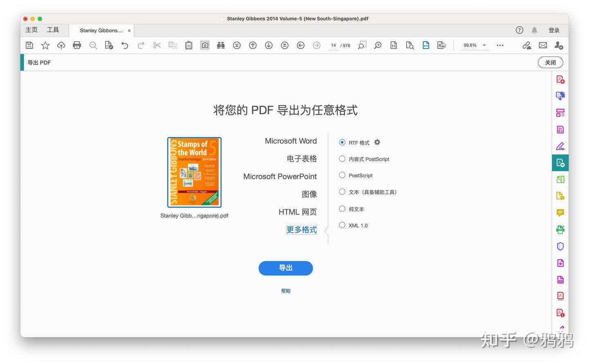Switch to the 主页 tab
The width and height of the screenshot is (589, 364).
tap(31, 30)
